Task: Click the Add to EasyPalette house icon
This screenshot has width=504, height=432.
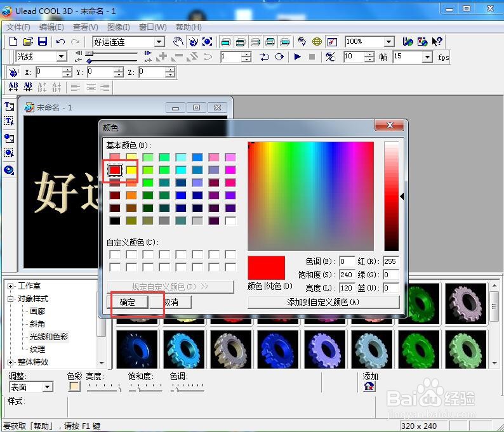Action: pos(369,387)
